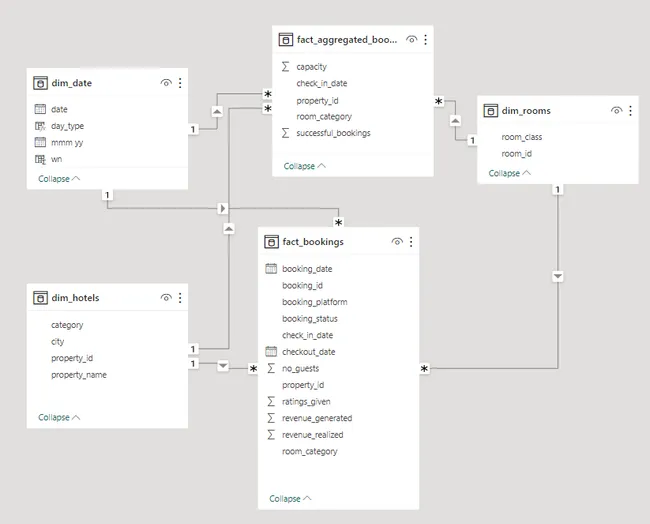The width and height of the screenshot is (650, 524).
Task: Select the fact_bookings table header title
Action: pos(313,242)
